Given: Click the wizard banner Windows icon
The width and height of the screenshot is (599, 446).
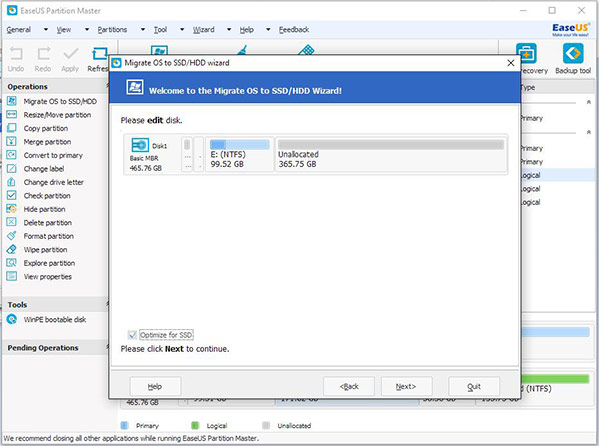Looking at the screenshot, I should 135,87.
